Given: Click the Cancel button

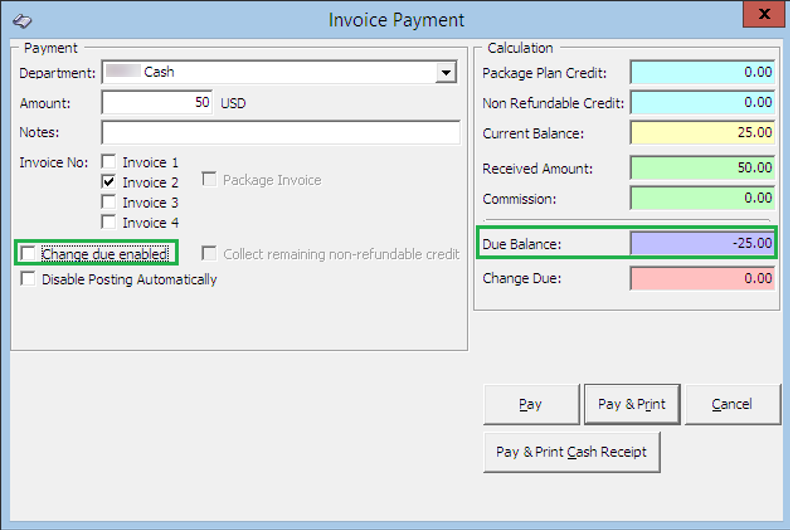Looking at the screenshot, I should click(x=733, y=405).
